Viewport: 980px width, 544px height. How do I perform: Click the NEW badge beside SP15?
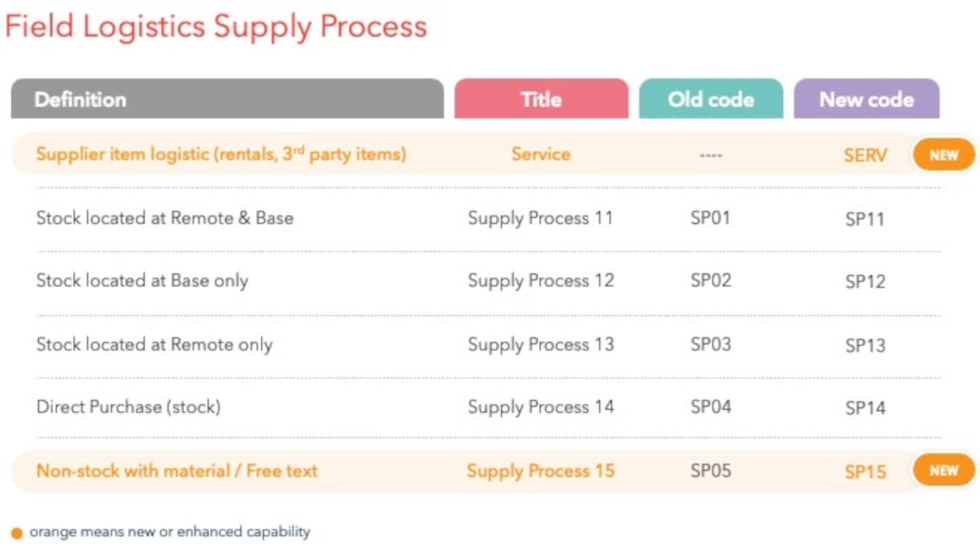[944, 471]
